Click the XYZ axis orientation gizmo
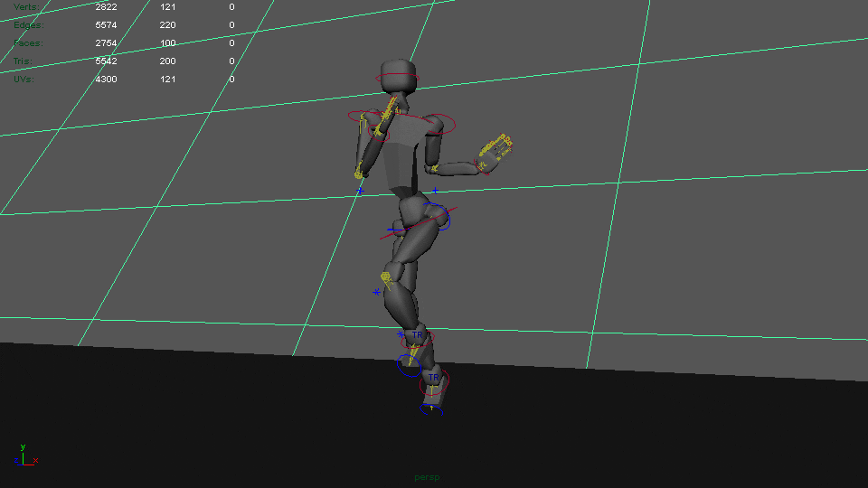 point(26,455)
